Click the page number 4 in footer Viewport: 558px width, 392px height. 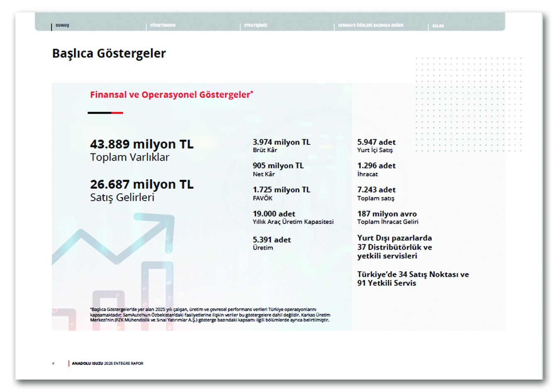[53, 363]
